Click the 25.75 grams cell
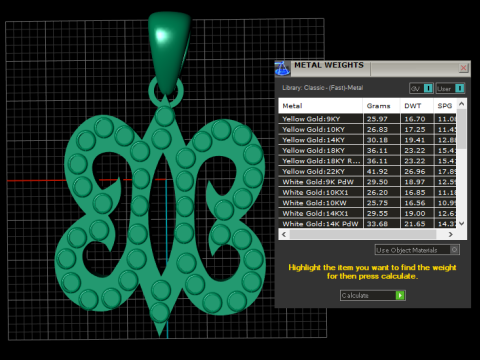The height and width of the screenshot is (360, 480). tap(382, 203)
